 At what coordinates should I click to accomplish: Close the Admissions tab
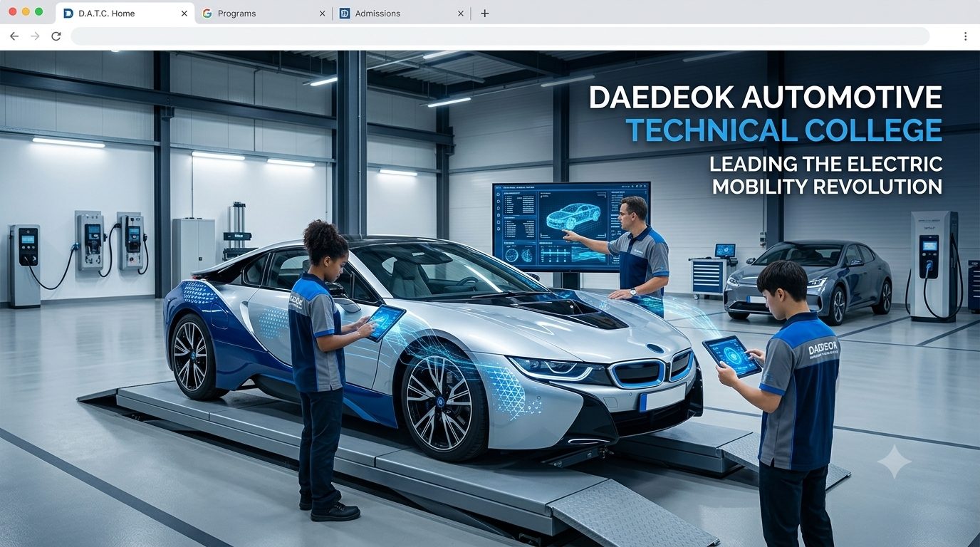tap(460, 14)
